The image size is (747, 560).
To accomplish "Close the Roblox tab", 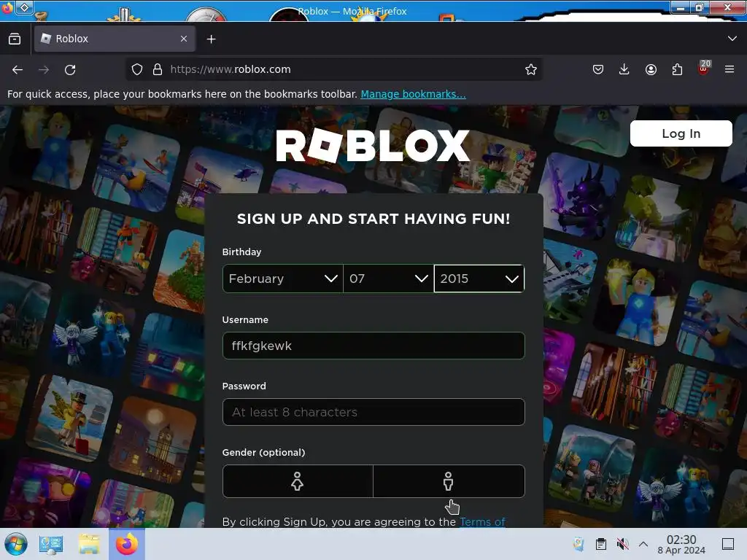I will (184, 39).
